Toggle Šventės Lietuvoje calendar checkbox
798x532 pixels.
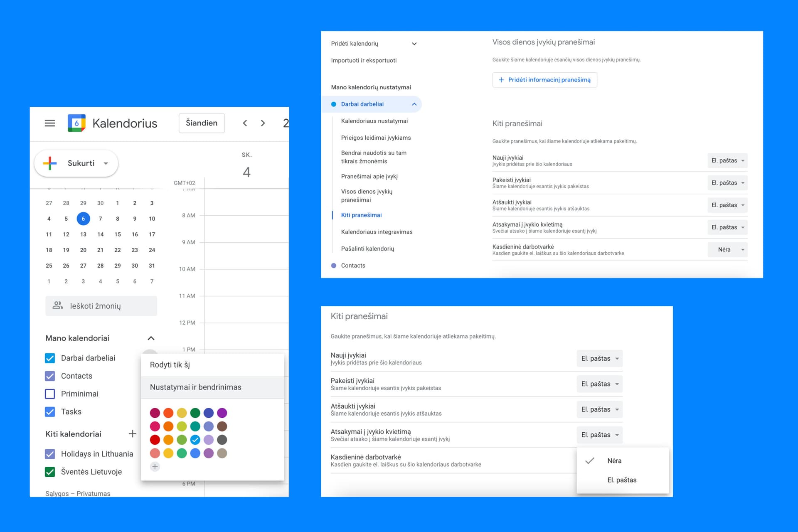point(50,472)
